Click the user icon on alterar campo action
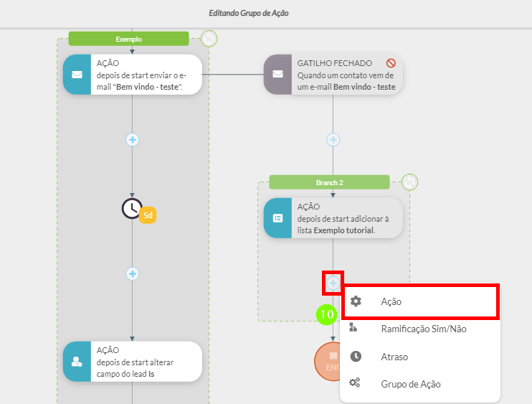Image resolution: width=532 pixels, height=404 pixels. coord(77,361)
